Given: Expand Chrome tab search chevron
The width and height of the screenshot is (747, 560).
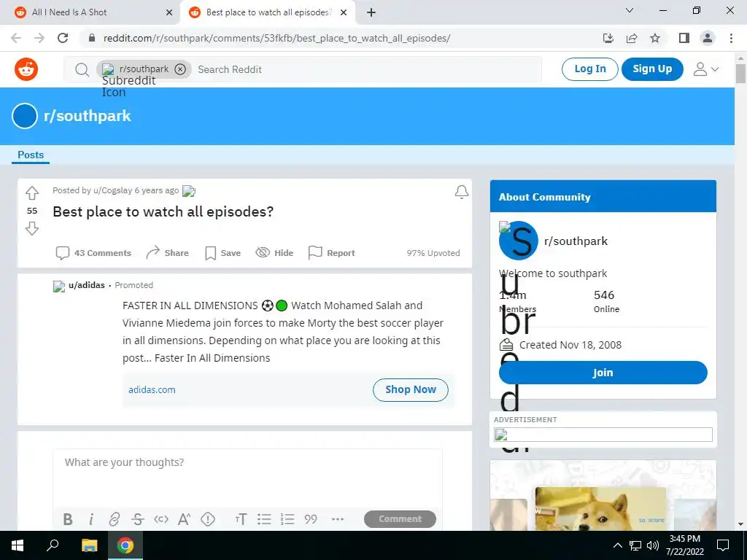Looking at the screenshot, I should pos(629,10).
